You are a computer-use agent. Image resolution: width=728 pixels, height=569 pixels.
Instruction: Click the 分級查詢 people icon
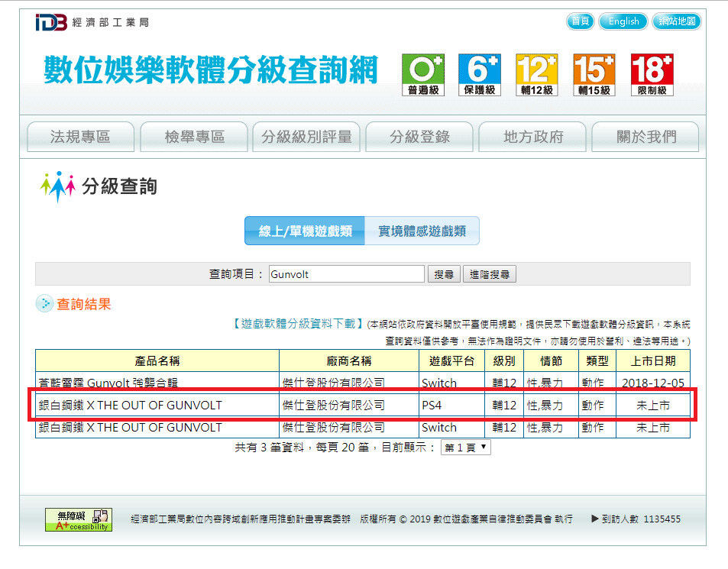click(58, 186)
